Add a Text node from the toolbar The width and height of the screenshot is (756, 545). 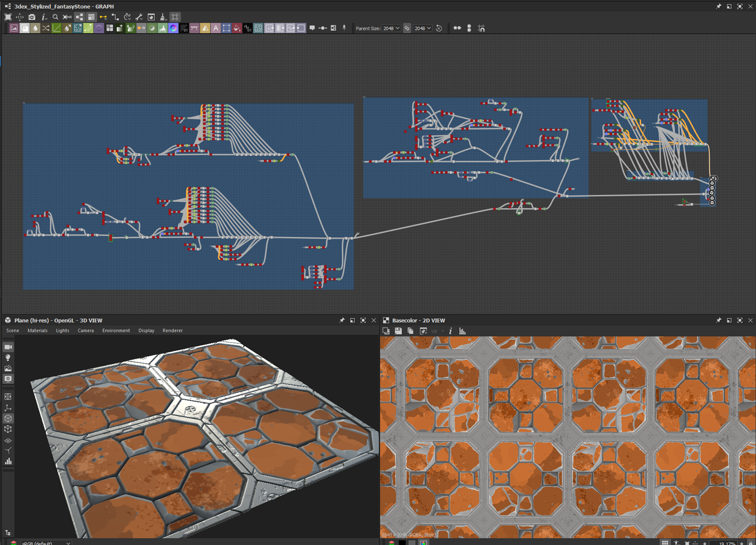pos(216,29)
